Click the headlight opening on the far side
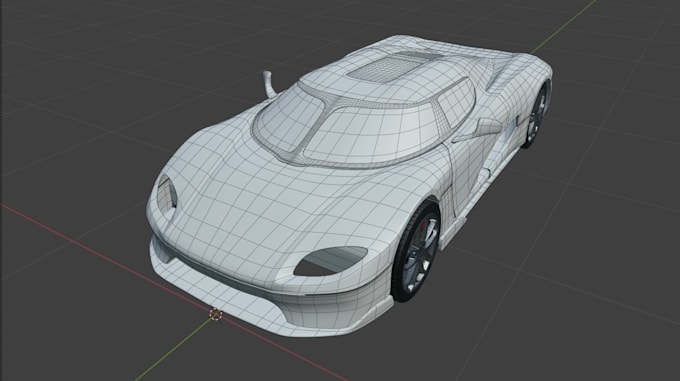The image size is (680, 381). [x=167, y=198]
